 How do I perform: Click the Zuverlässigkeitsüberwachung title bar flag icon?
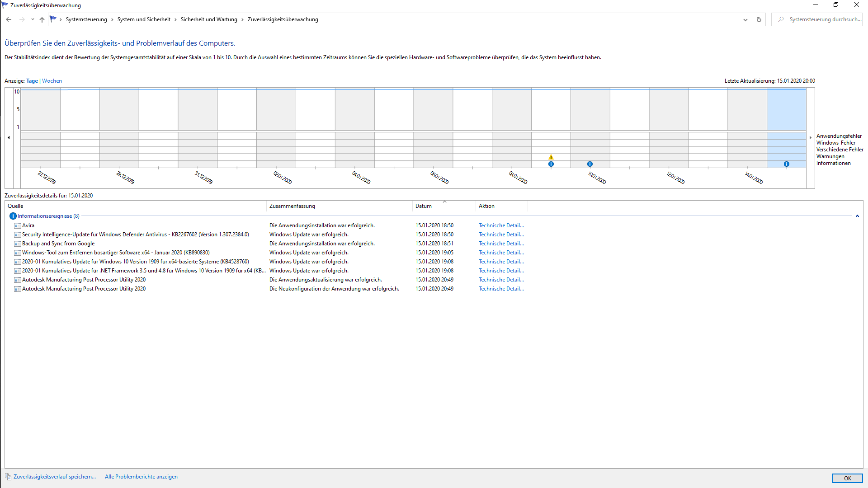point(5,5)
